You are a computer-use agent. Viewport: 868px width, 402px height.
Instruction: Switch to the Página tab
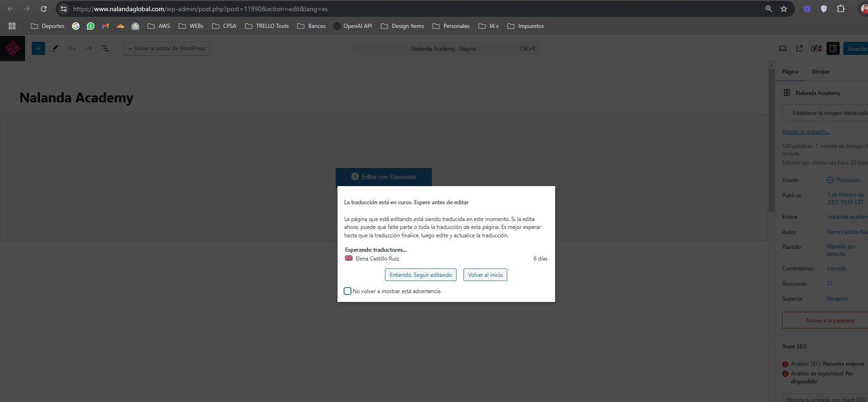790,72
